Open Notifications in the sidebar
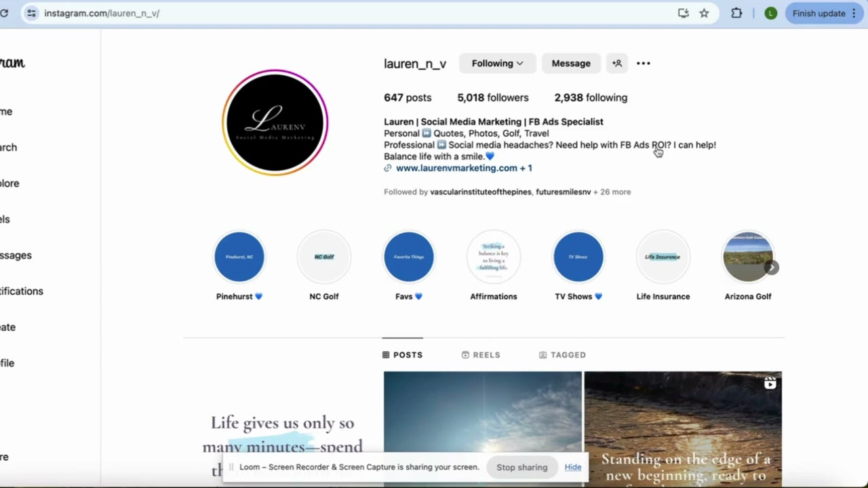The height and width of the screenshot is (488, 868). [x=22, y=291]
